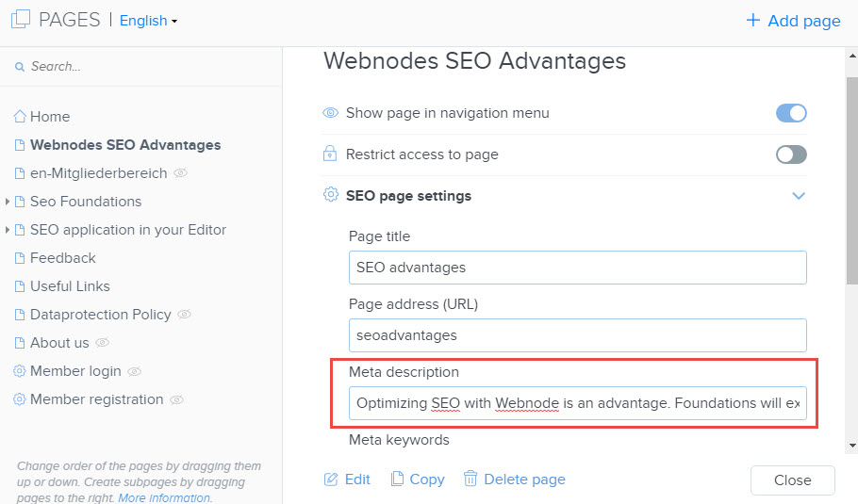Click the scrollbar up arrow
This screenshot has width=858, height=504.
852,56
